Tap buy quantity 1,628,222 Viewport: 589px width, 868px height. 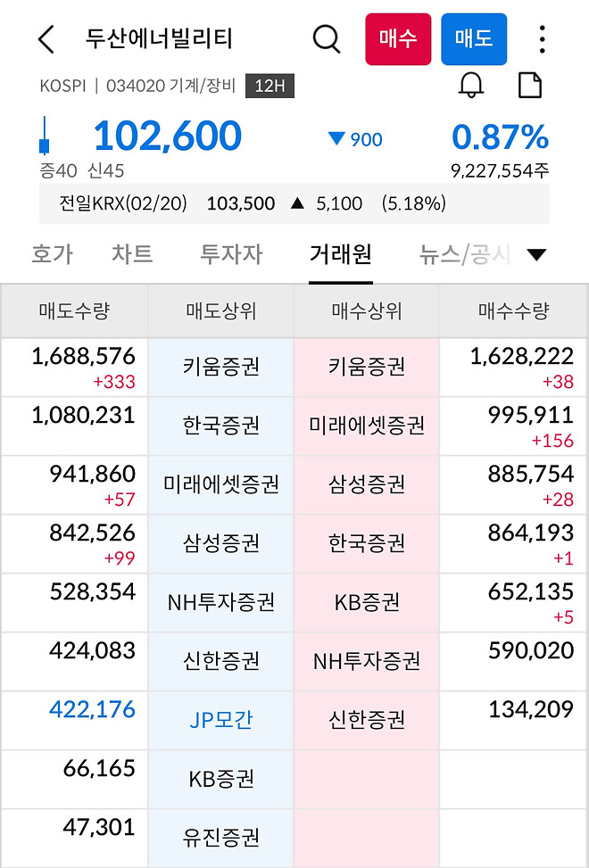521,356
